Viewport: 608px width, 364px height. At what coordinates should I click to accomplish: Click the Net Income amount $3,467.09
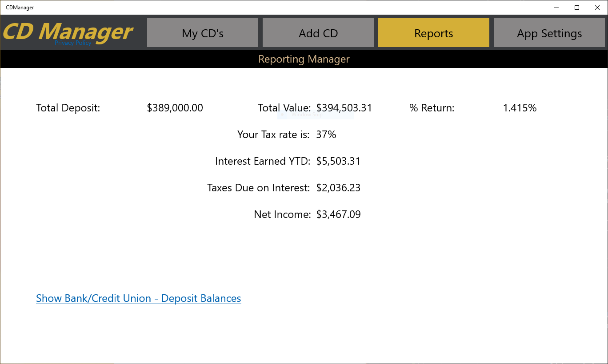pyautogui.click(x=338, y=214)
